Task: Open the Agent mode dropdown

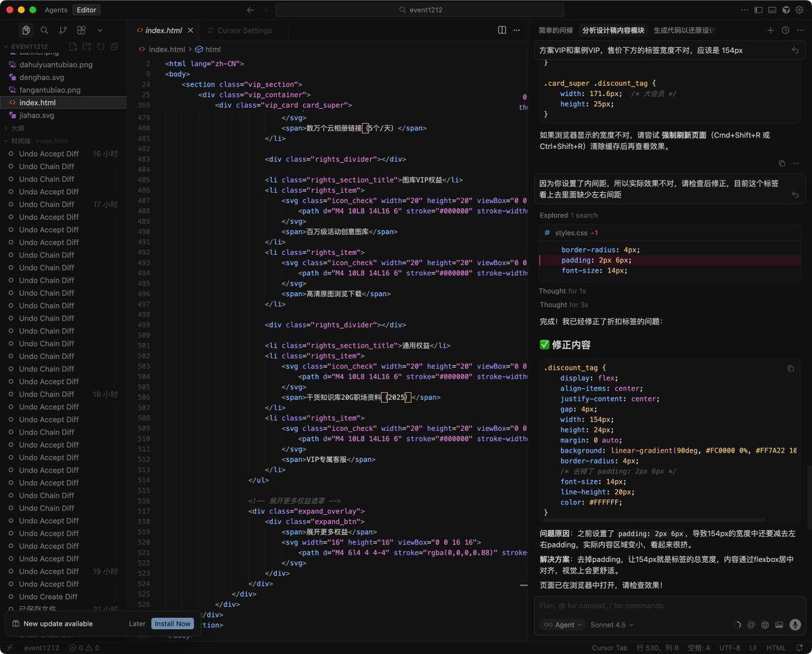Action: pyautogui.click(x=562, y=625)
